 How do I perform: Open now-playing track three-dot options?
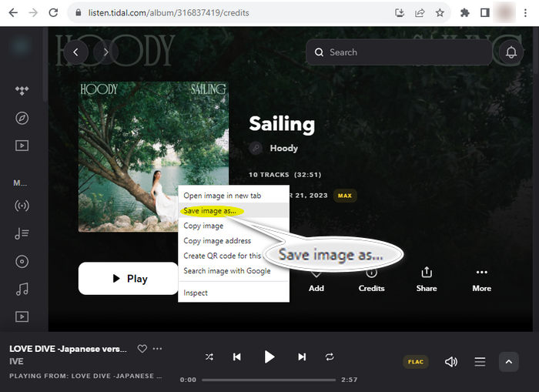(157, 349)
